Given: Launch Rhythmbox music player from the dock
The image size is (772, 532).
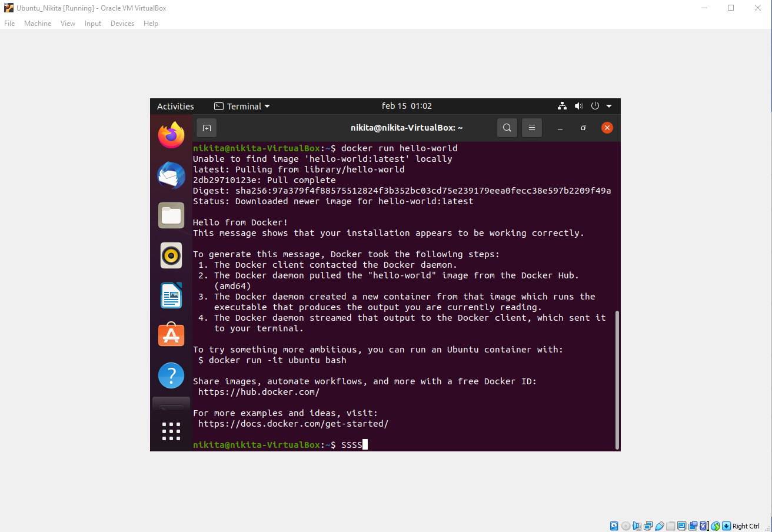Looking at the screenshot, I should [x=171, y=255].
